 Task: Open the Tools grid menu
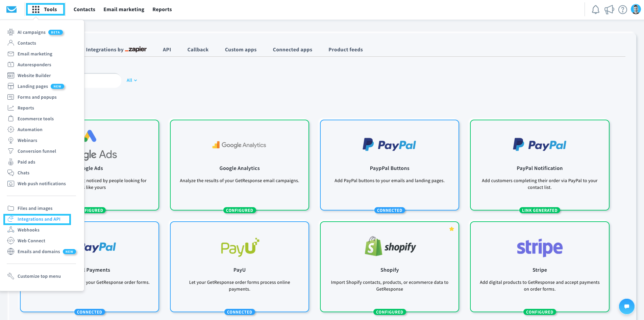45,9
